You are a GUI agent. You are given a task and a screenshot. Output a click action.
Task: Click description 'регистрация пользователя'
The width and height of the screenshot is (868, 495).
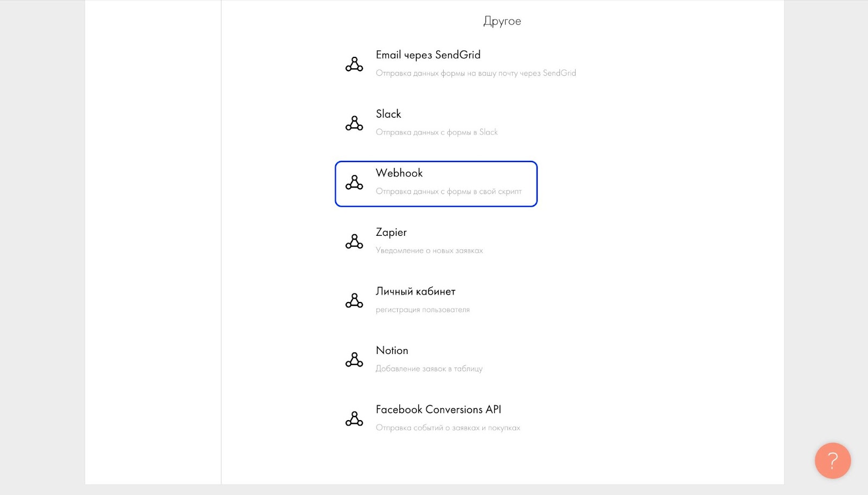(x=423, y=310)
